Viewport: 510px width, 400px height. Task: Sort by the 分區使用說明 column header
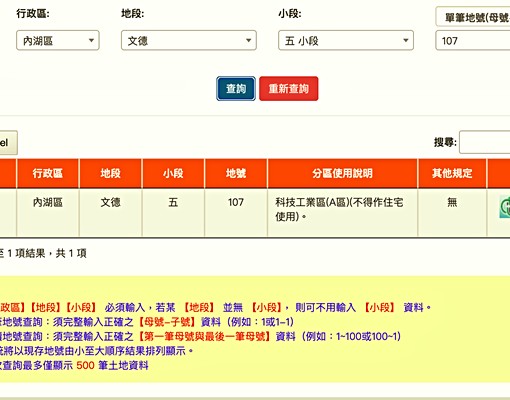pos(342,173)
